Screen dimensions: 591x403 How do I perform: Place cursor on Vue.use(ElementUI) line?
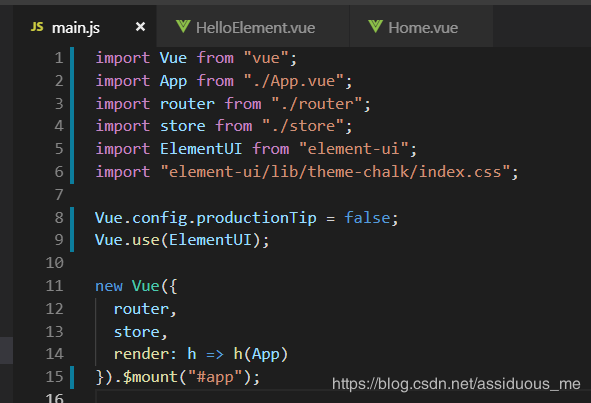(x=182, y=240)
